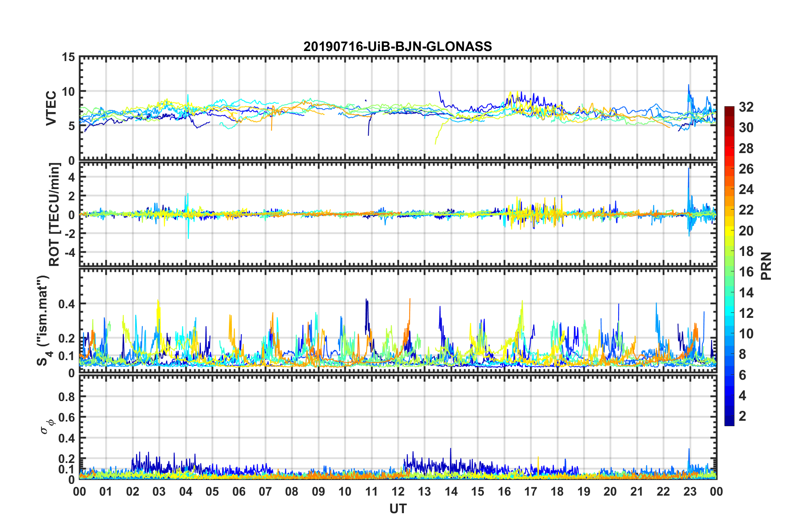The width and height of the screenshot is (796, 532).
Task: Click the ROT [TECU/min] axis label
Action: [x=54, y=215]
